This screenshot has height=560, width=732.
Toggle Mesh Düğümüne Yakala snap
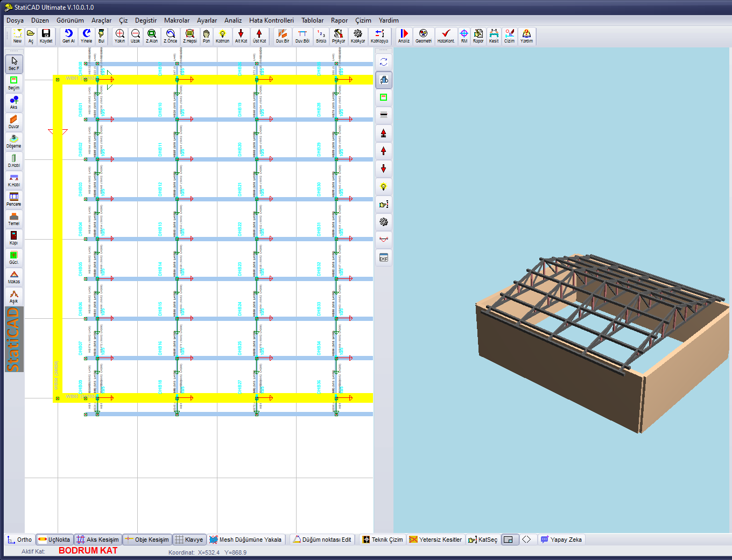tap(245, 540)
